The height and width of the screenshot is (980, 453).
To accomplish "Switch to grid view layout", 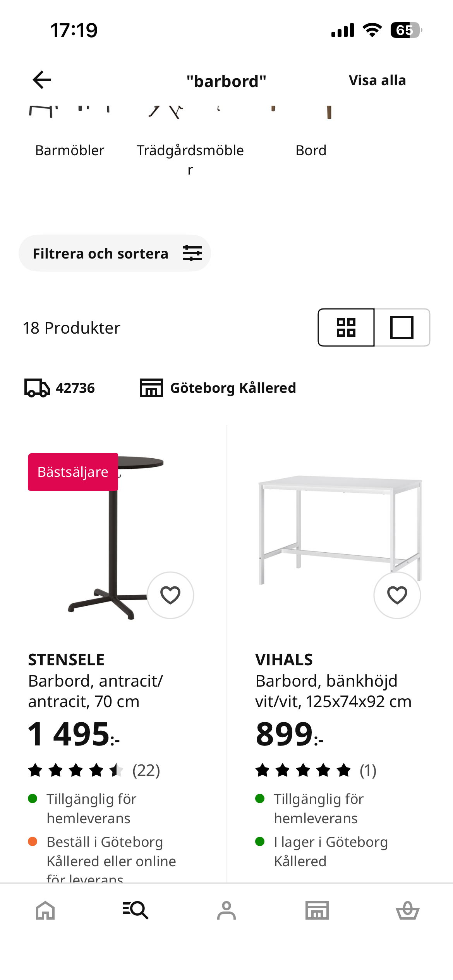I will point(346,327).
